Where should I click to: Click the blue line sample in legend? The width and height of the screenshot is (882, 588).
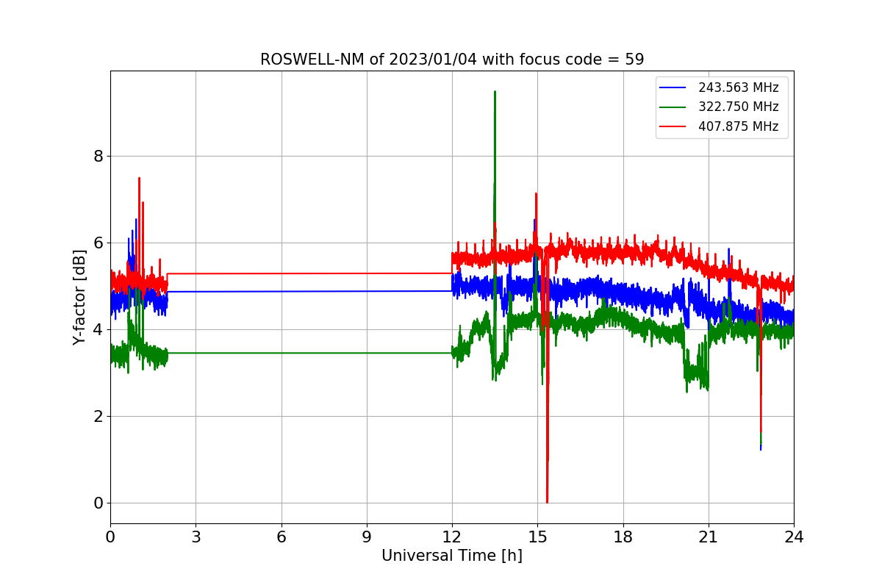coord(673,87)
